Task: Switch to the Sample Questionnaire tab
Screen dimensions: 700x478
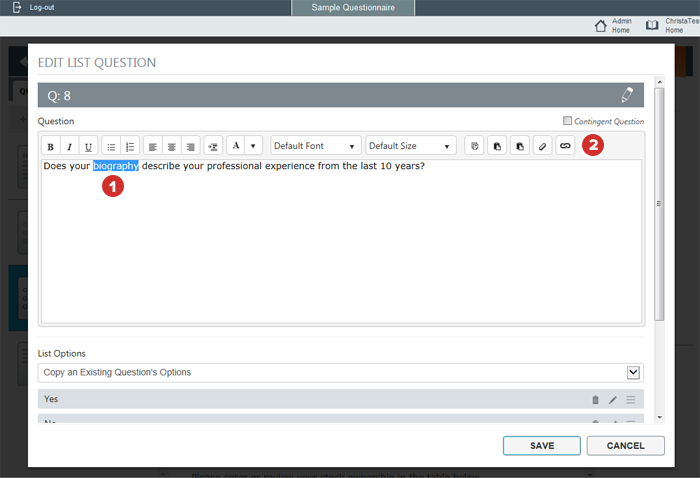Action: point(353,8)
